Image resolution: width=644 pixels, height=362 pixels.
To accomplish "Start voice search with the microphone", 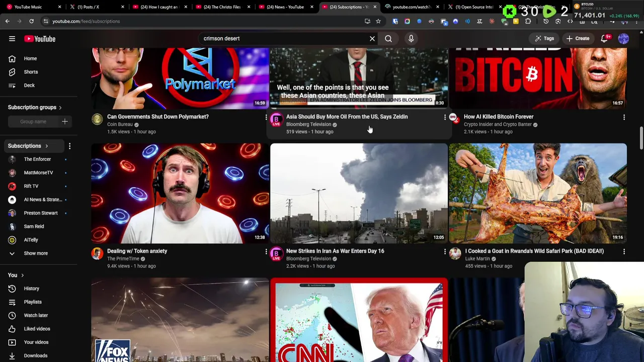I will point(411,38).
